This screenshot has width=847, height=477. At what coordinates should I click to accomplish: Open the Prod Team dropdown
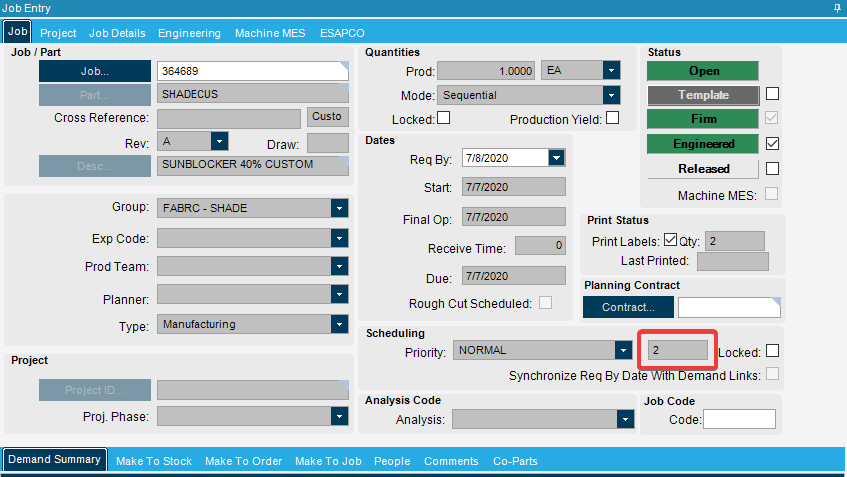[339, 266]
